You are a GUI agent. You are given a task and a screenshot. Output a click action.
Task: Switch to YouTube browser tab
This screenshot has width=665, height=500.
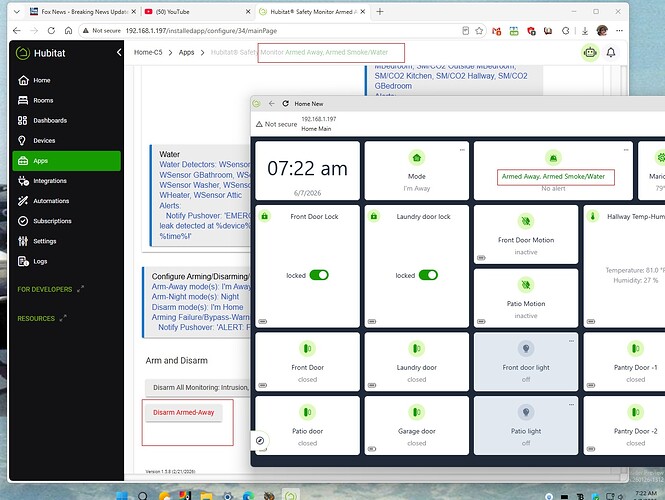tap(197, 12)
